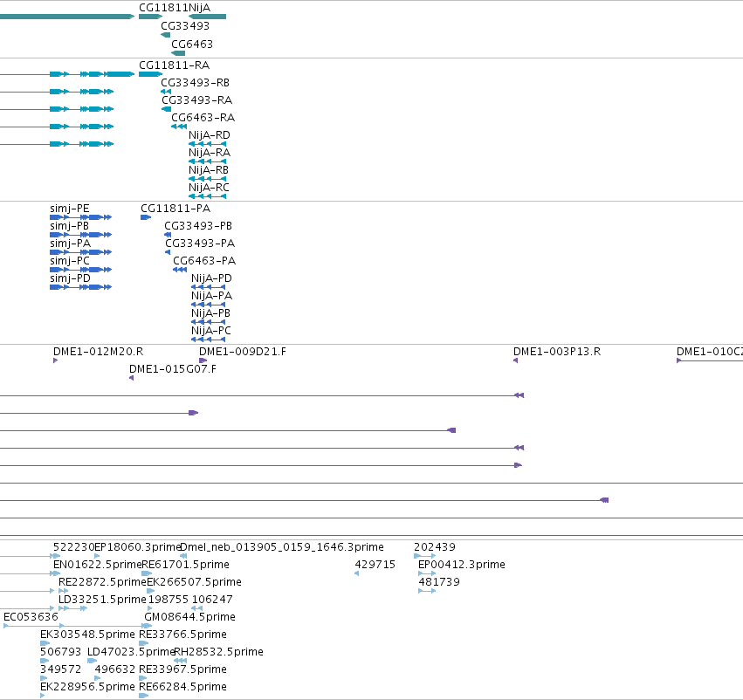The image size is (743, 700).
Task: Click EST label EP00412.3prime
Action: tap(462, 565)
